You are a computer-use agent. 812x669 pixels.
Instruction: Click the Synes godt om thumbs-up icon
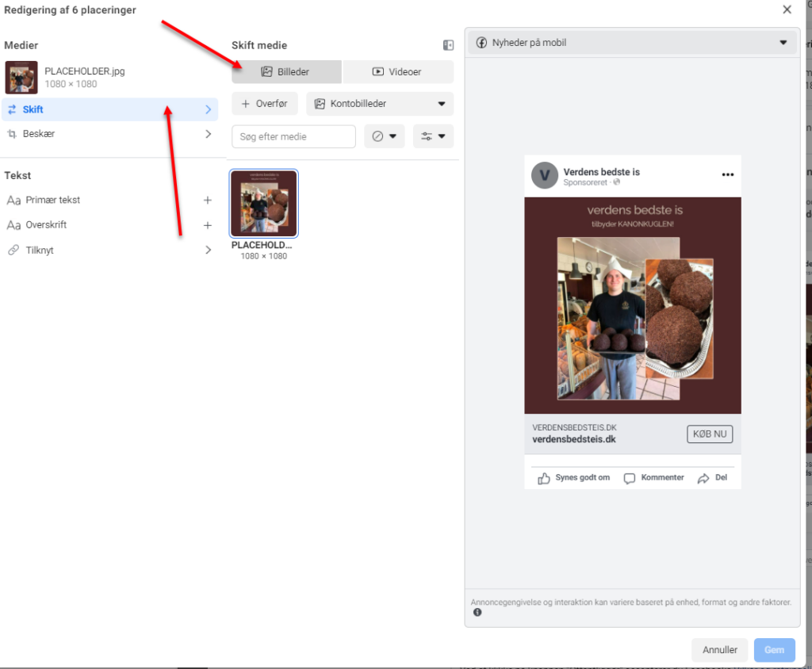544,478
